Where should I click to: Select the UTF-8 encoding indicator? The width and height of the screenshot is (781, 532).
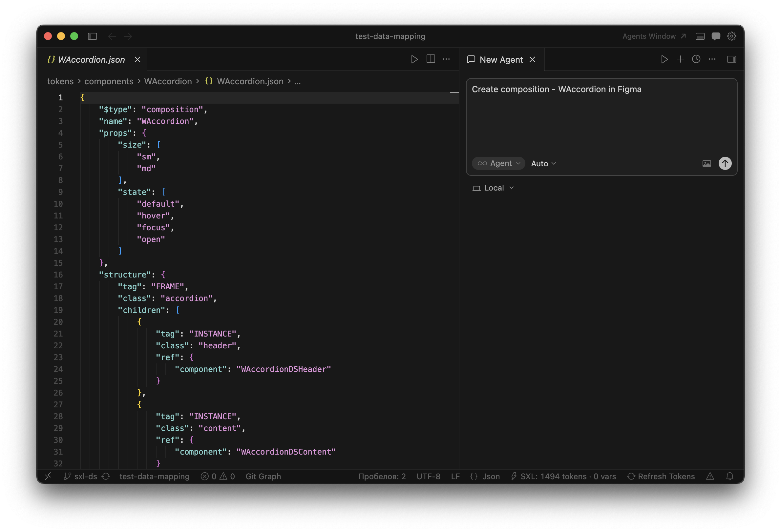[x=428, y=476]
